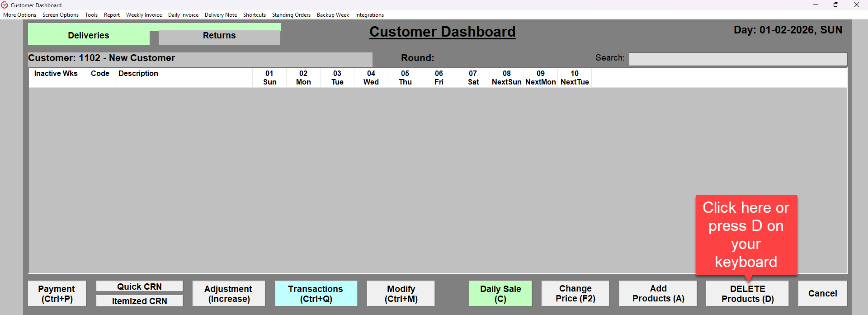Image resolution: width=868 pixels, height=315 pixels.
Task: Click the Code column header
Action: [100, 78]
